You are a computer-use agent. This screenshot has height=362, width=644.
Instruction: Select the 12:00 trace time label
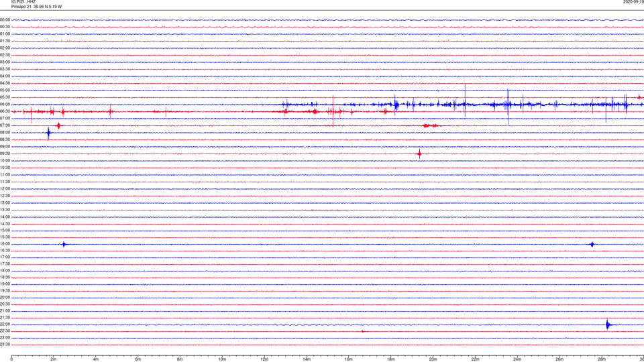pyautogui.click(x=5, y=189)
